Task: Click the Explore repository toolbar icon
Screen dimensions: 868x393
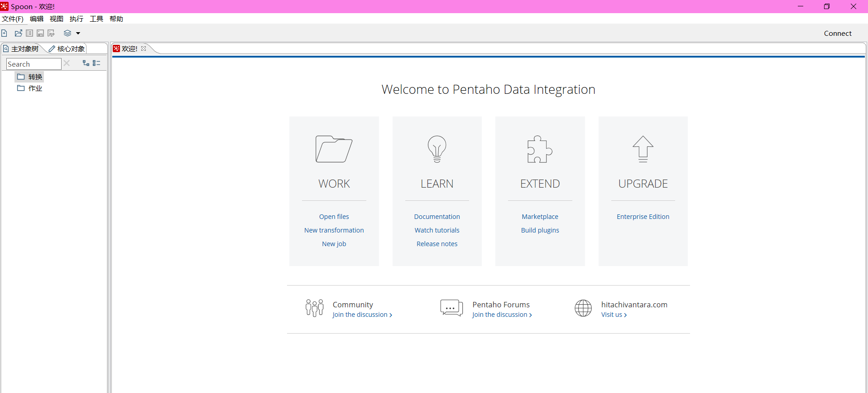Action: coord(29,33)
